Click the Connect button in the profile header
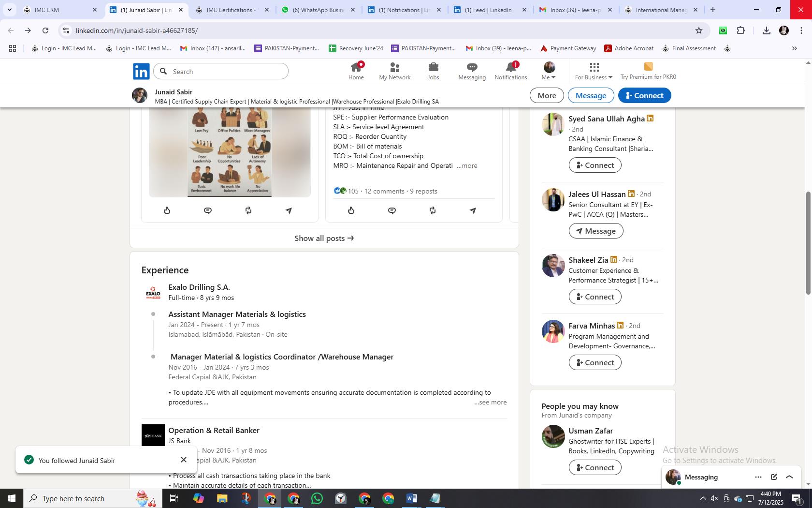The height and width of the screenshot is (508, 812). [x=644, y=95]
